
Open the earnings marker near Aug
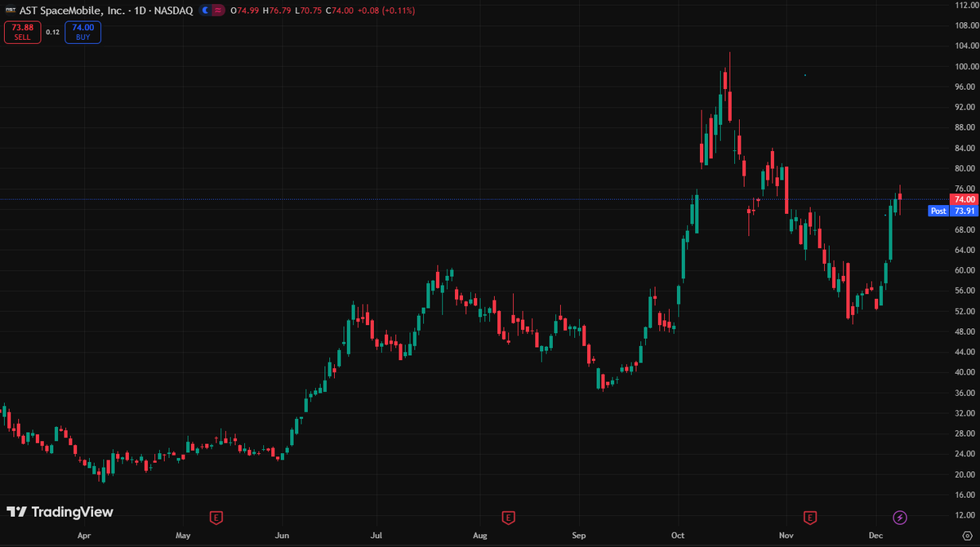(x=508, y=517)
